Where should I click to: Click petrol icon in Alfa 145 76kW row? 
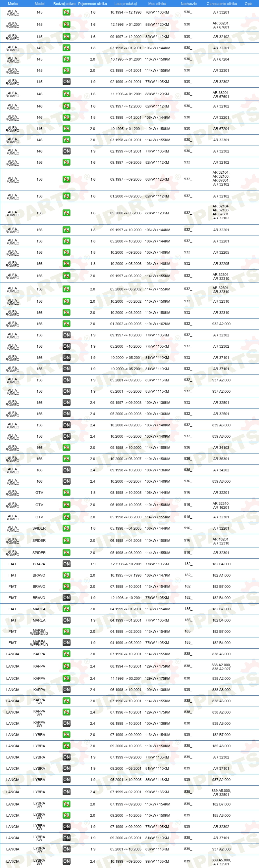click(67, 12)
